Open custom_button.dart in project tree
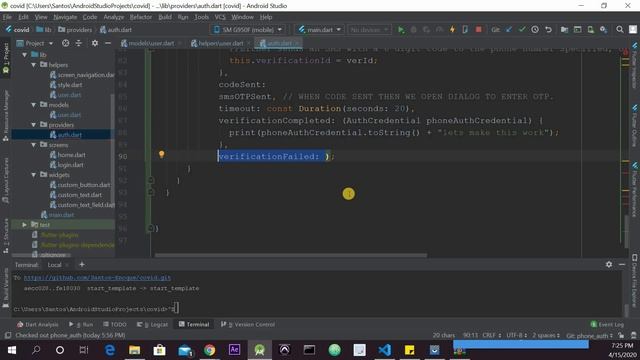 (x=83, y=185)
